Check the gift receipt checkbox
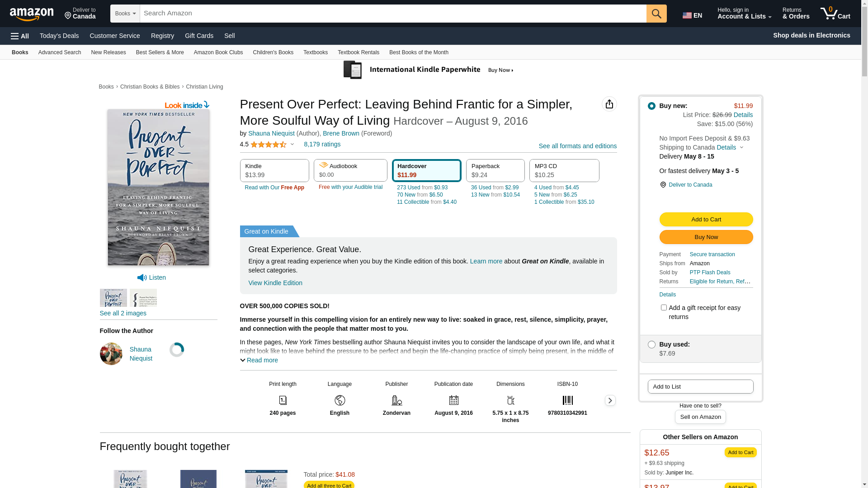 (664, 308)
